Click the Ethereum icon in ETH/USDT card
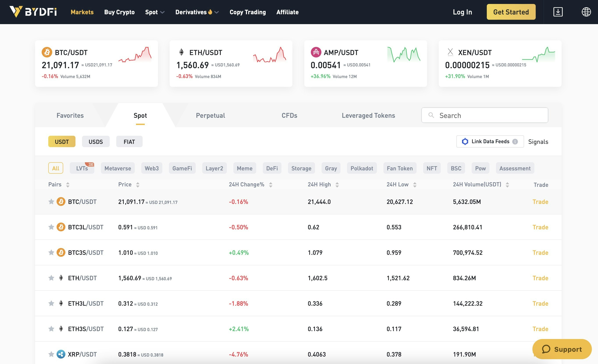 181,52
